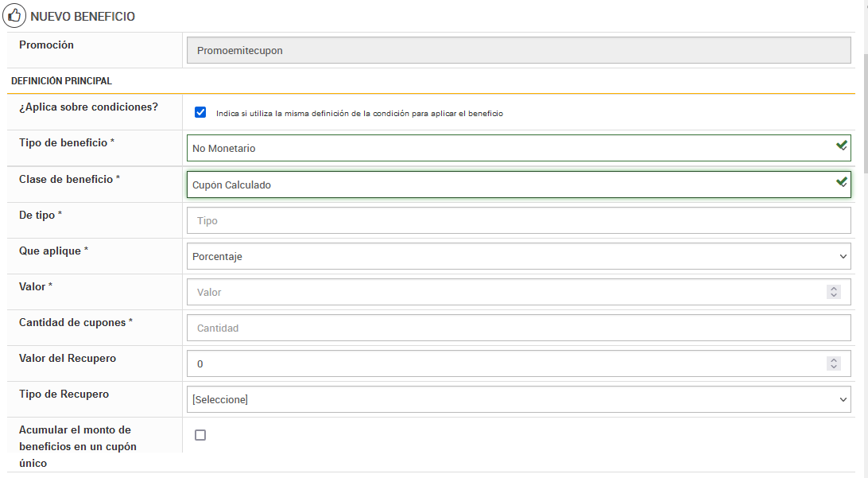Image resolution: width=868 pixels, height=478 pixels.
Task: Click the Cantidad de cupones field
Action: click(518, 328)
